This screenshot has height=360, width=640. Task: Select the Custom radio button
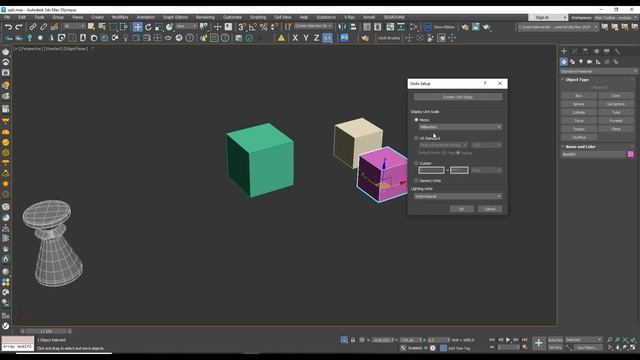[416, 163]
